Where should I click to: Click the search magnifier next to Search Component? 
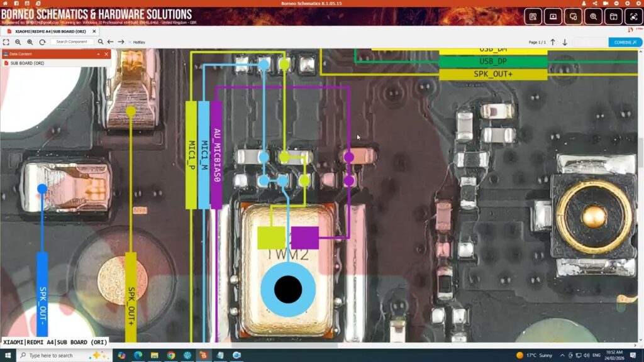[x=101, y=42]
